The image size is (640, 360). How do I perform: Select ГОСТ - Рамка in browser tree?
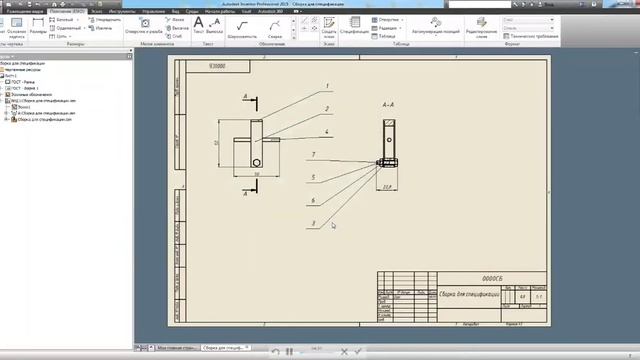click(x=23, y=82)
